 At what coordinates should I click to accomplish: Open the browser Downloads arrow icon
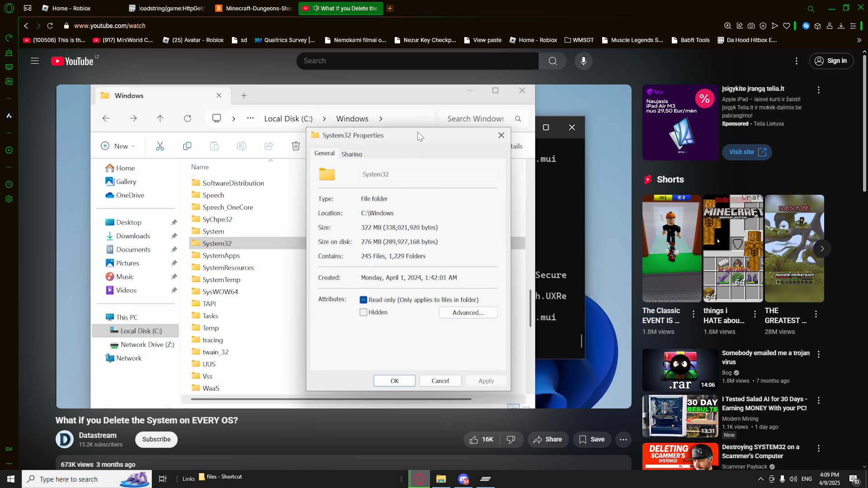click(x=841, y=26)
